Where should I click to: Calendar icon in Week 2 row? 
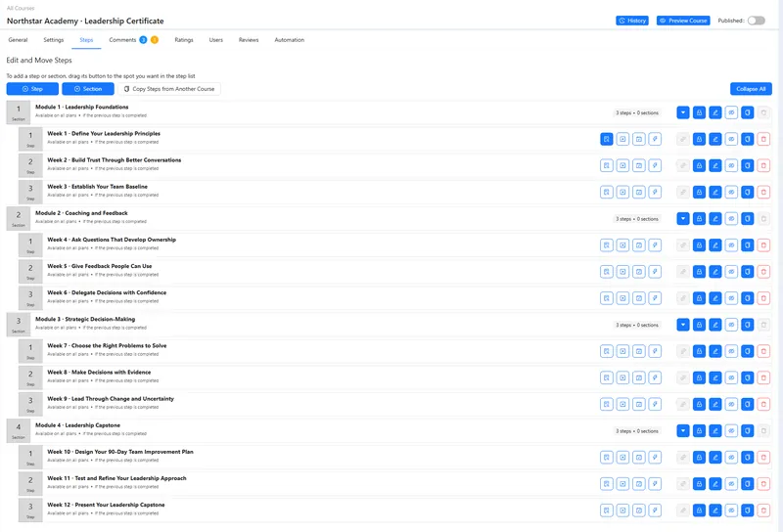(x=639, y=165)
